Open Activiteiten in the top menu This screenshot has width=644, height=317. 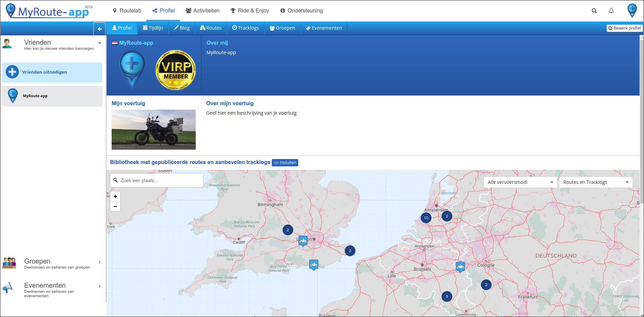[x=202, y=11]
